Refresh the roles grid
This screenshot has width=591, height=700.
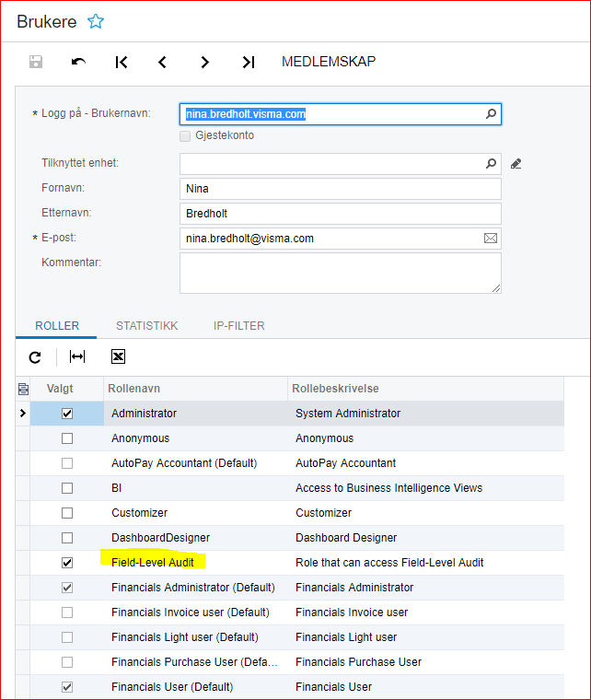click(x=35, y=356)
